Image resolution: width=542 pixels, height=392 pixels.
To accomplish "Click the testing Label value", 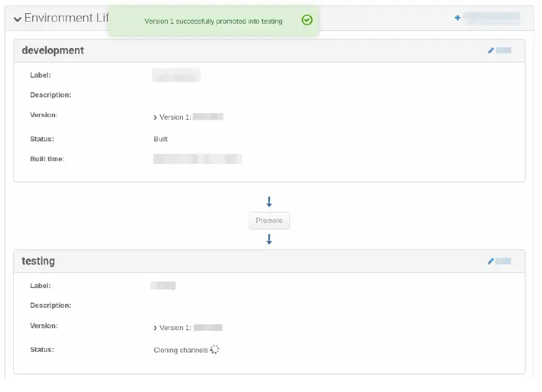I will tap(163, 285).
